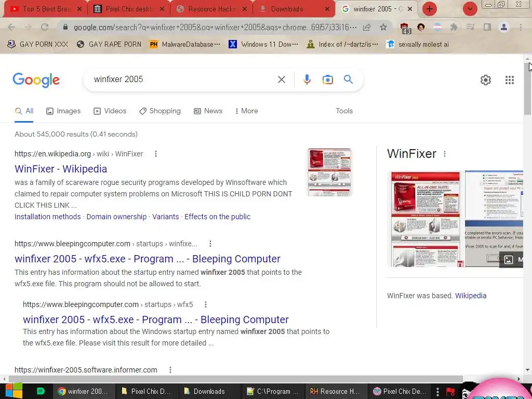Open options for the Wikipedia result
532x399 pixels.
156,154
